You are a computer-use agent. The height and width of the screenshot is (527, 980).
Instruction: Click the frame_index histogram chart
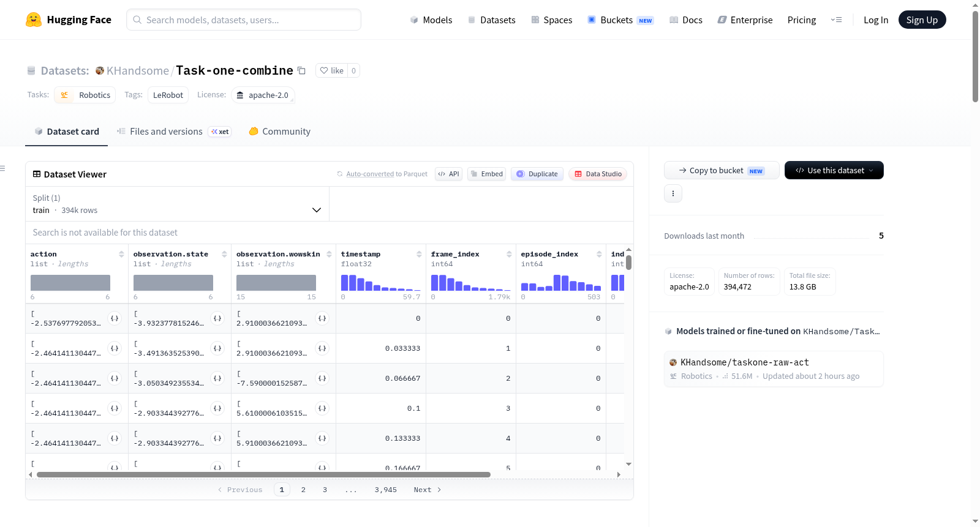[x=471, y=282]
